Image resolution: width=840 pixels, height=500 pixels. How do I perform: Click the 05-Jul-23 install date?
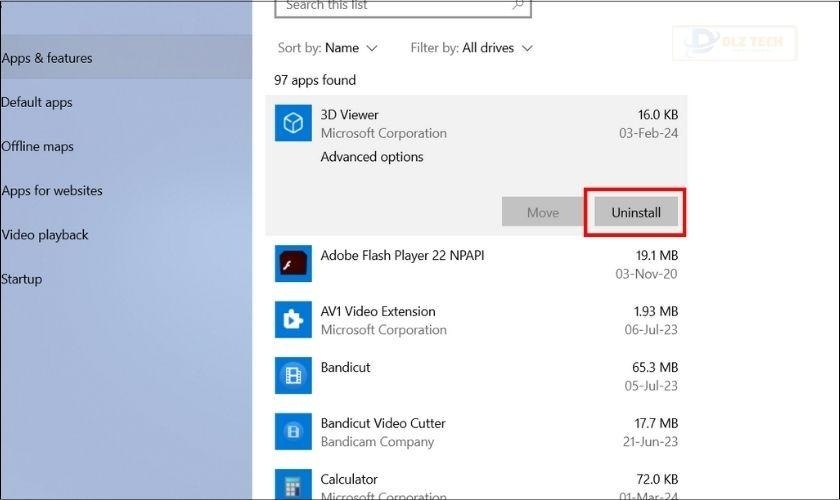pyautogui.click(x=651, y=386)
